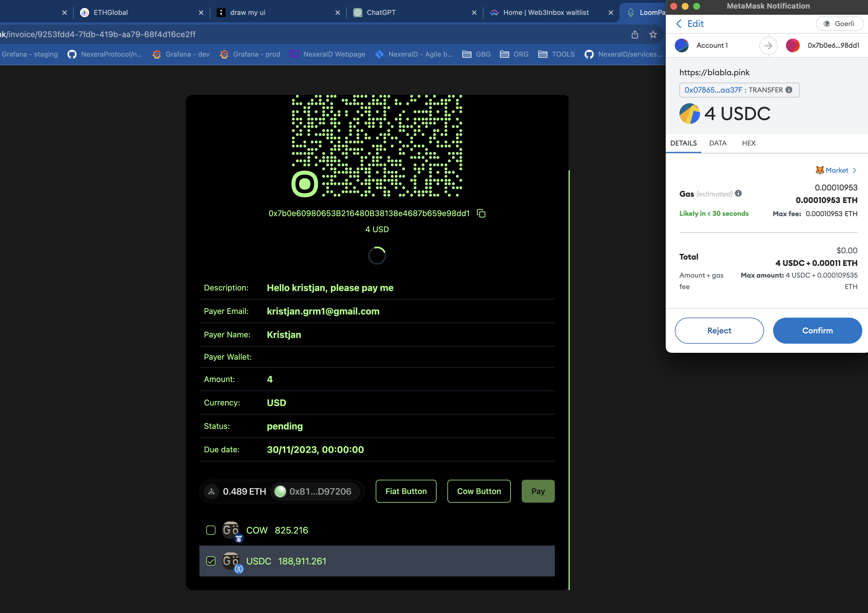Screen dimensions: 868x613
Task: Click the network icon beside 0.489 ETH
Action: pos(211,491)
